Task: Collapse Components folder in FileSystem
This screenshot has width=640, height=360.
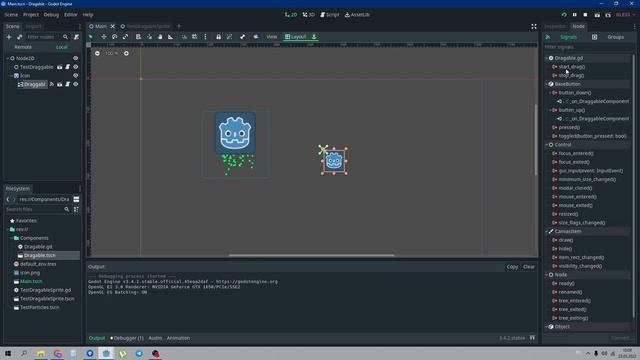Action: [11, 238]
